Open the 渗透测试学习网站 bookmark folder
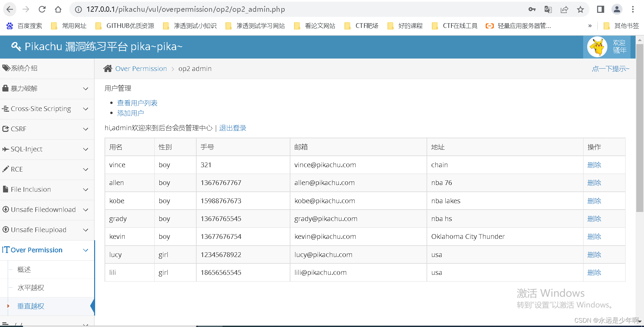The image size is (644, 327). (x=255, y=26)
